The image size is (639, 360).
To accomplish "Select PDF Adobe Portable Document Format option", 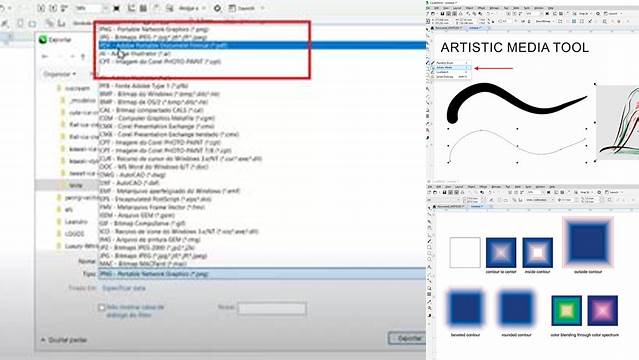I will [x=262, y=45].
